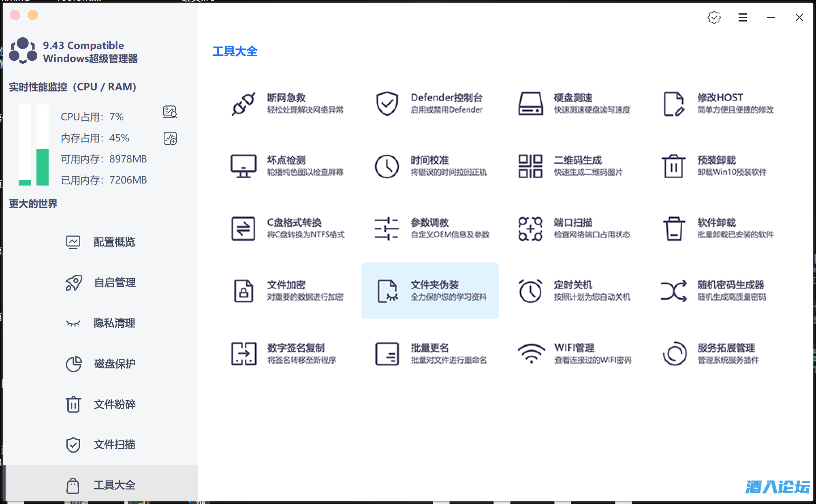Click the CPU monitor detail icon

[x=170, y=112]
